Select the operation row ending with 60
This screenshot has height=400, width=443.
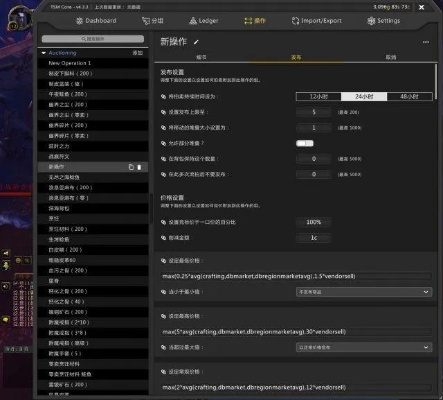(x=93, y=260)
